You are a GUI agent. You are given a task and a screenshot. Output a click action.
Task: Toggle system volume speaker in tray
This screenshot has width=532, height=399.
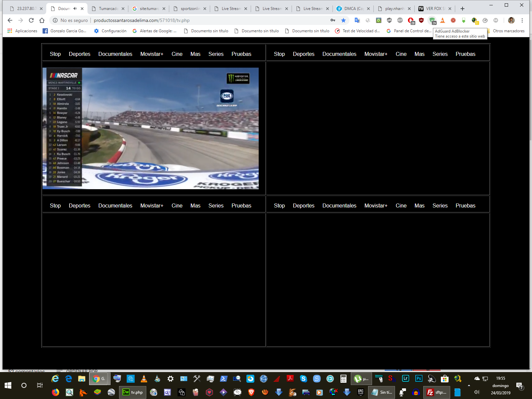(477, 392)
